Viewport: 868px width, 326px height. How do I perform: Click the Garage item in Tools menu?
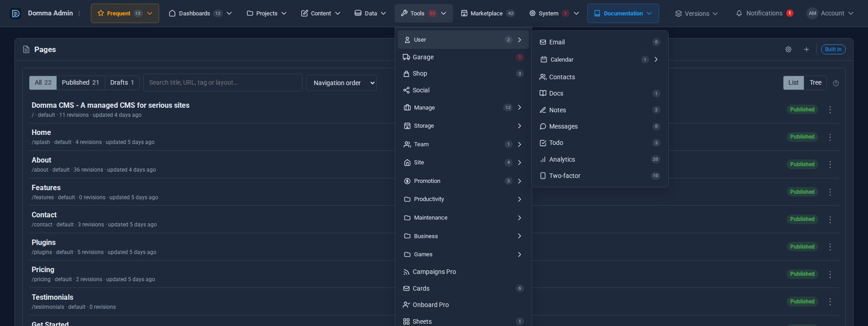tap(463, 57)
